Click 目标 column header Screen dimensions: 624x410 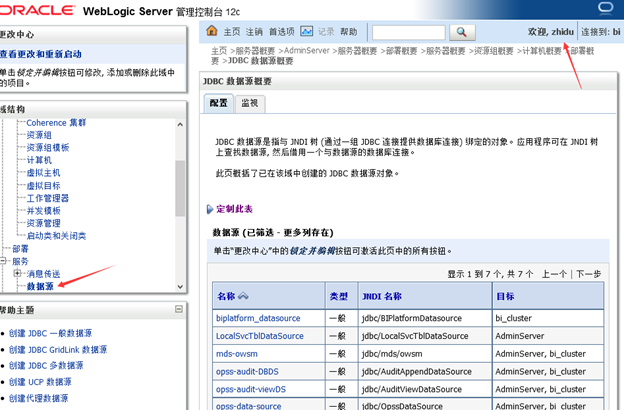(x=505, y=296)
